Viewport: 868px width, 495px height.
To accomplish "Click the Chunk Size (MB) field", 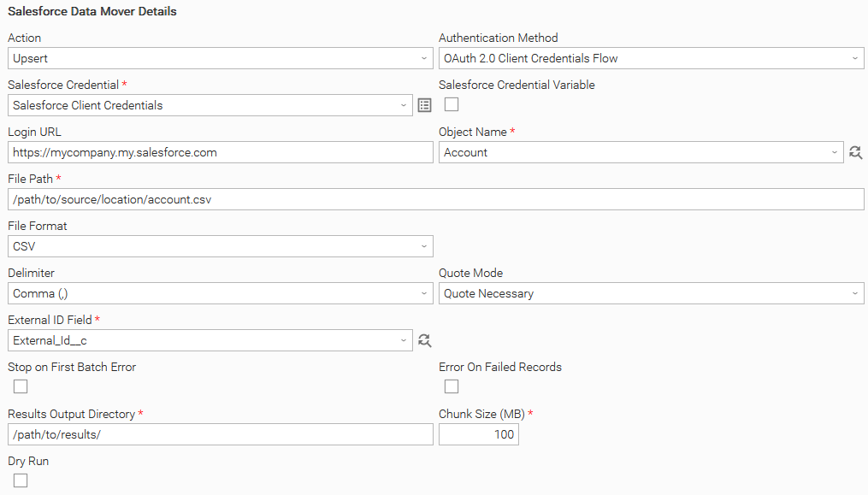I will point(479,434).
